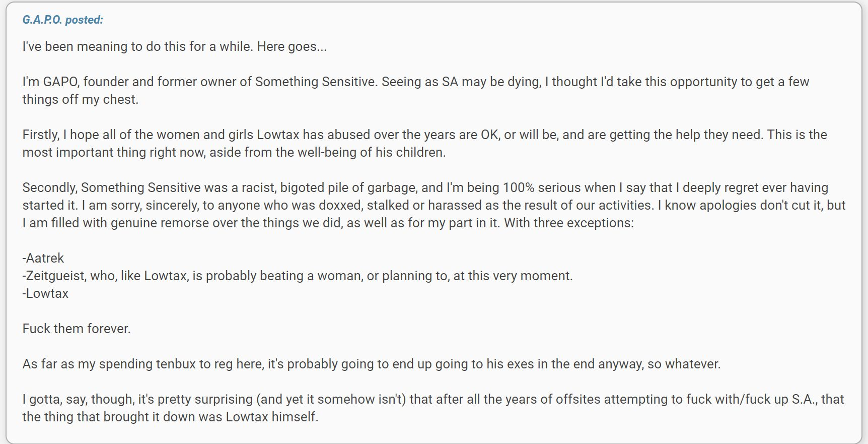Click the paragraph beginning with 'Firstly, I hope'

pyautogui.click(x=424, y=143)
